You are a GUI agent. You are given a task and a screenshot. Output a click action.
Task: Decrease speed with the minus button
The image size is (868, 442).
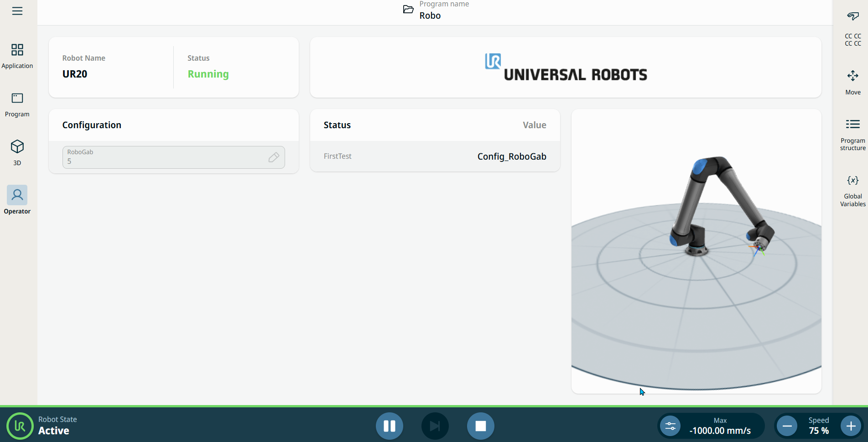pos(787,426)
